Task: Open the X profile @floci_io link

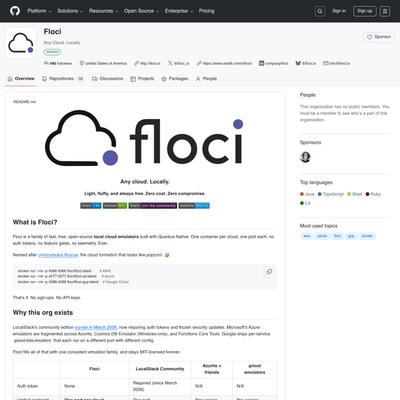Action: click(179, 63)
